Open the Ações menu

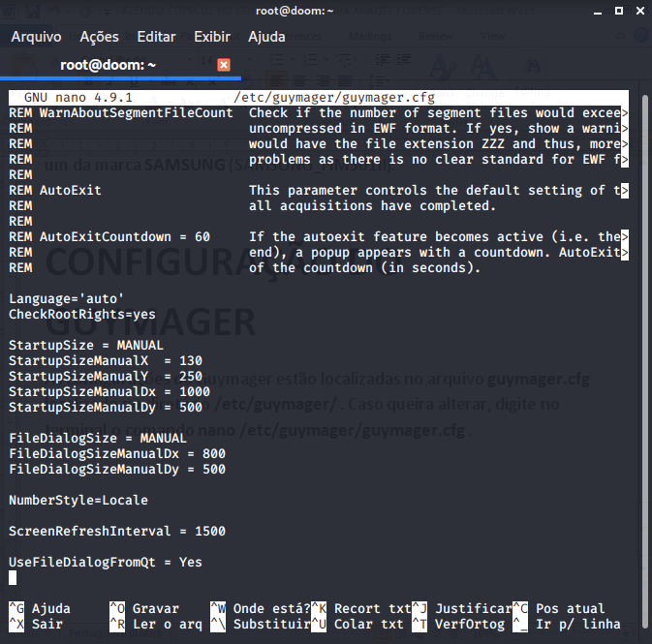(x=99, y=37)
